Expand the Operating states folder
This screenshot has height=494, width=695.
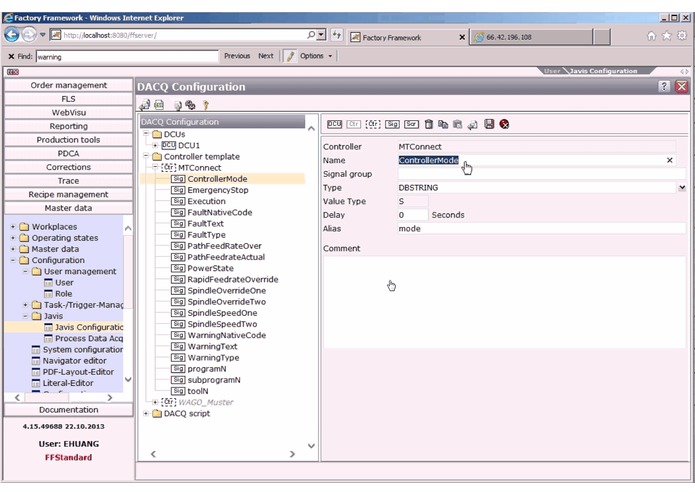click(13, 237)
